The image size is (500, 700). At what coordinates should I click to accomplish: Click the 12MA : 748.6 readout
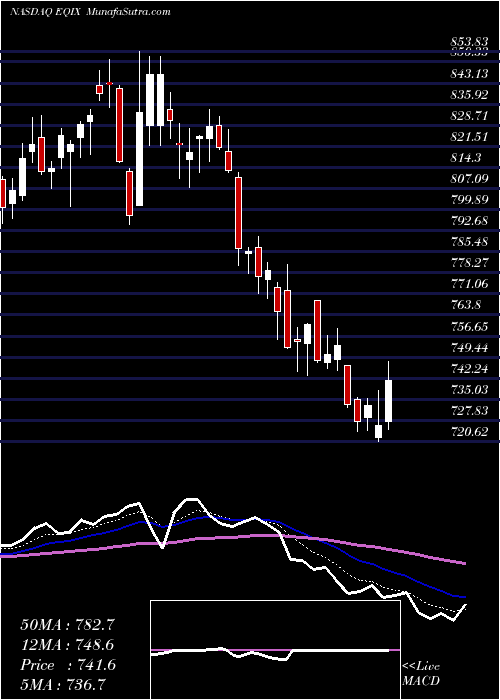coord(67,644)
